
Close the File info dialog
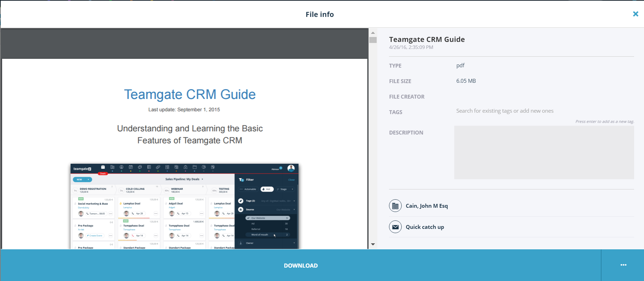(x=635, y=14)
